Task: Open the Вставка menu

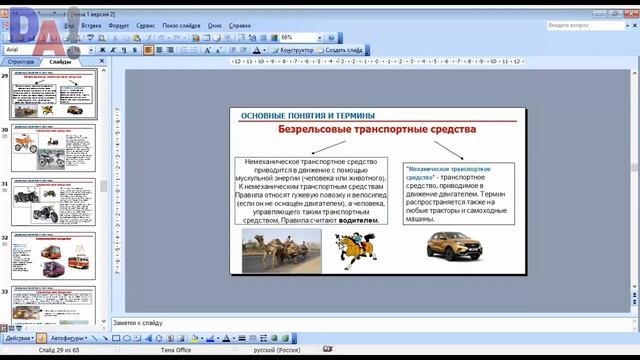Action: pyautogui.click(x=91, y=25)
